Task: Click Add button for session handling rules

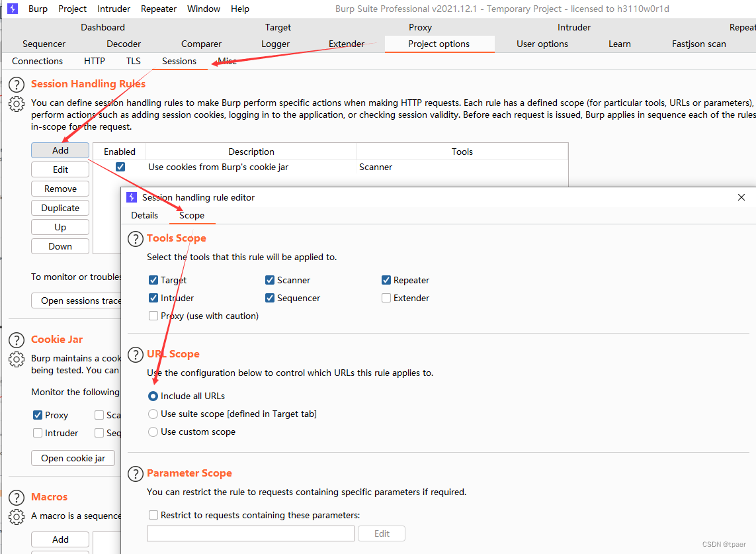Action: point(60,150)
